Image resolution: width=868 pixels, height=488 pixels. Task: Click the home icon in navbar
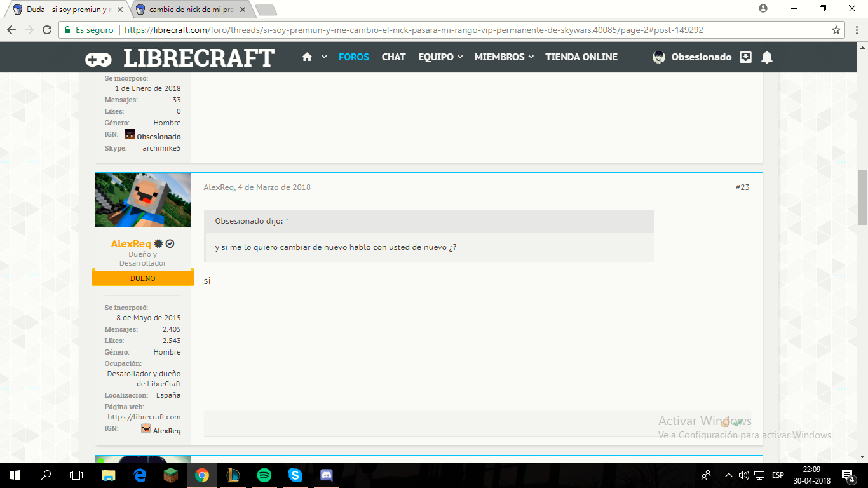pyautogui.click(x=307, y=57)
